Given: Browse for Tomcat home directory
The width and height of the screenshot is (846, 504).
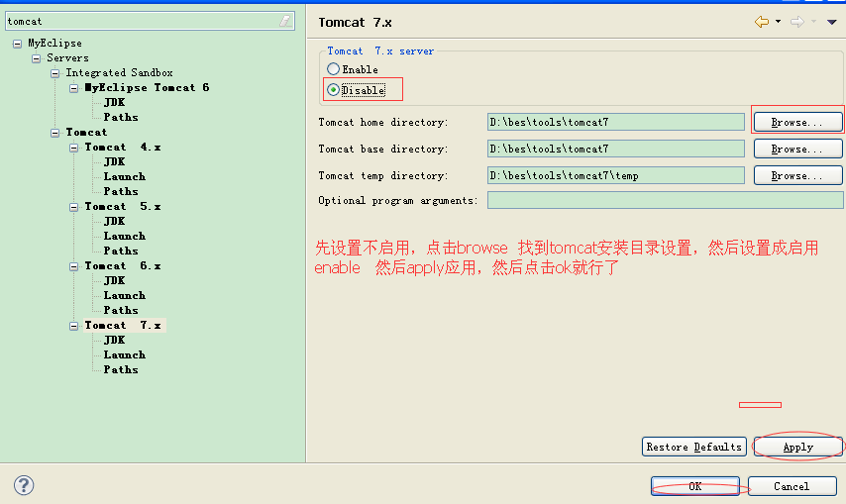Looking at the screenshot, I should point(797,122).
